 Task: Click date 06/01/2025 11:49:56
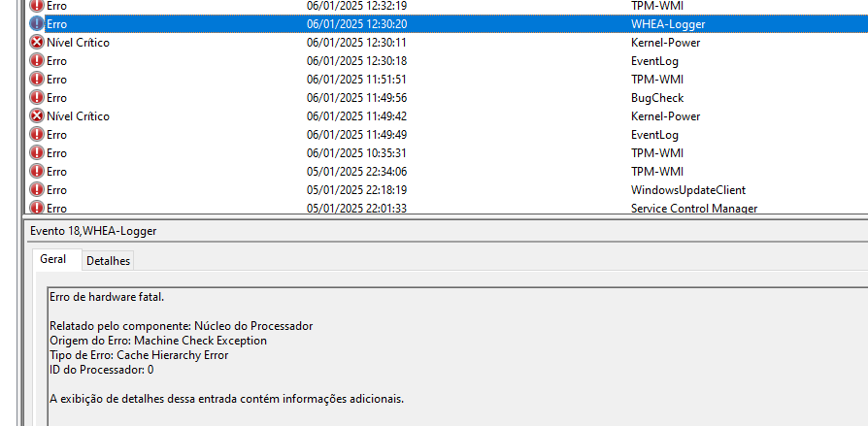[356, 98]
